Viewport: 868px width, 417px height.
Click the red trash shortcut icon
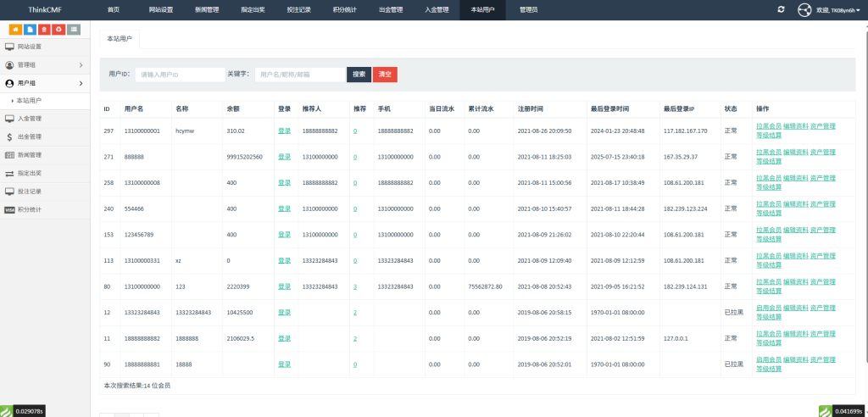pos(44,30)
